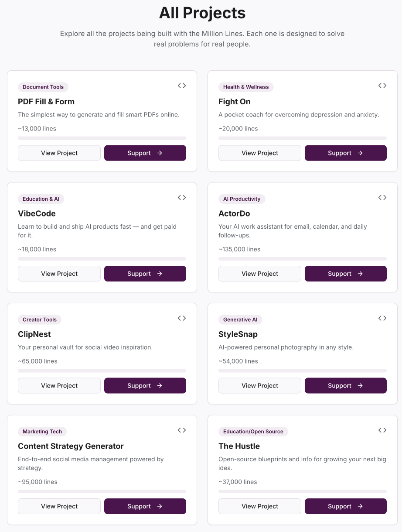View Project for PDF Fill & Form
The width and height of the screenshot is (402, 532).
pos(59,153)
